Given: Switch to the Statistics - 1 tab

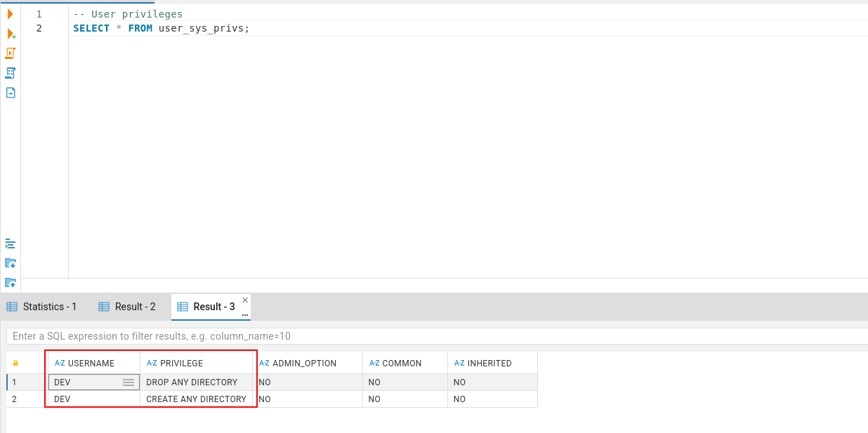Looking at the screenshot, I should pos(41,307).
